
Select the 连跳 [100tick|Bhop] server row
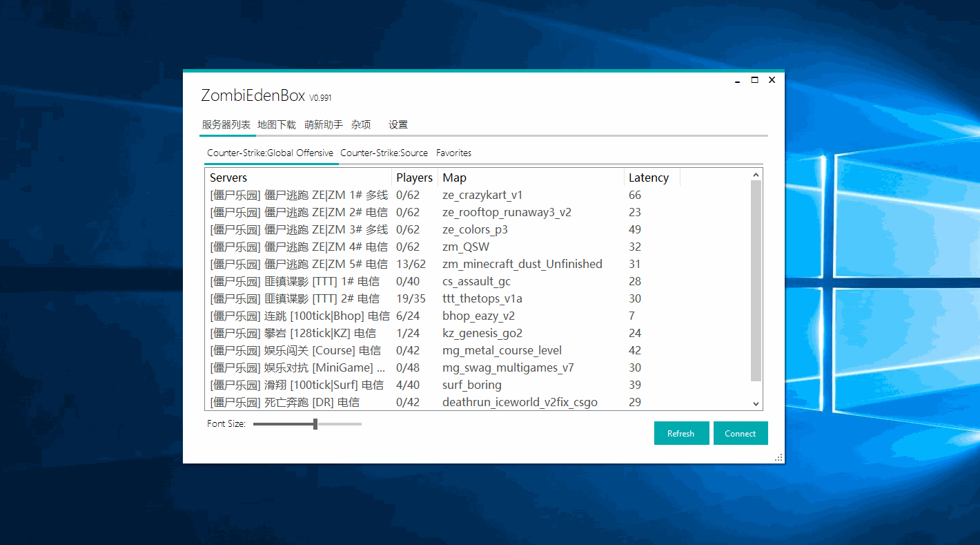tap(478, 316)
